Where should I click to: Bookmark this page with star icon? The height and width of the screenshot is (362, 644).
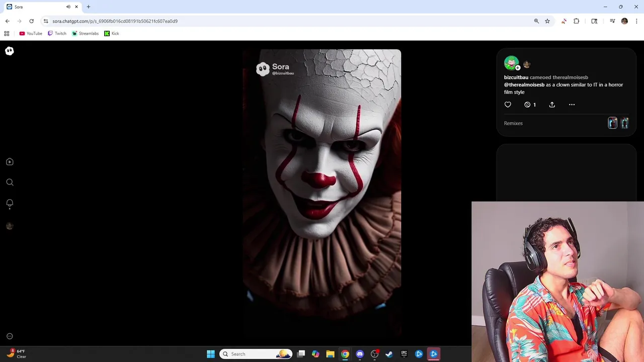click(x=547, y=21)
